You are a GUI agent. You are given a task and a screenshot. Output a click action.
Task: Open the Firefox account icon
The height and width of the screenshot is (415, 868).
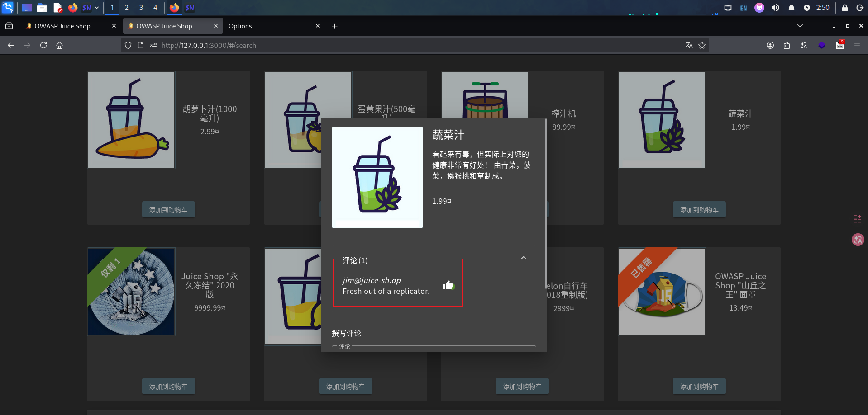[x=770, y=45]
